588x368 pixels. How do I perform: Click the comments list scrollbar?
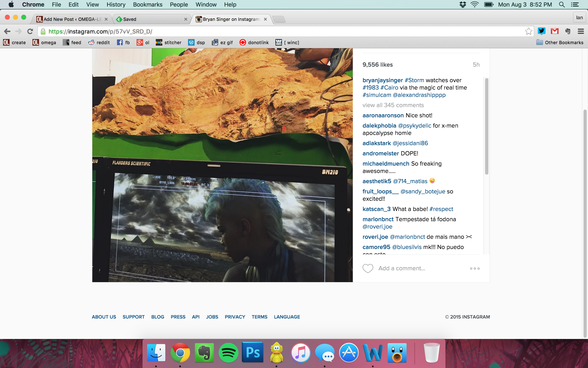[x=487, y=126]
